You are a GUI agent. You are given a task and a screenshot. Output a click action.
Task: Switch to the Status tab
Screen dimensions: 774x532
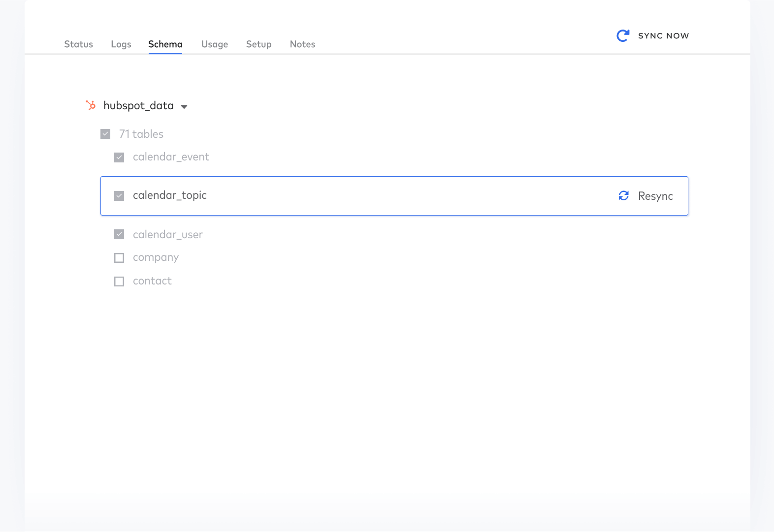78,44
